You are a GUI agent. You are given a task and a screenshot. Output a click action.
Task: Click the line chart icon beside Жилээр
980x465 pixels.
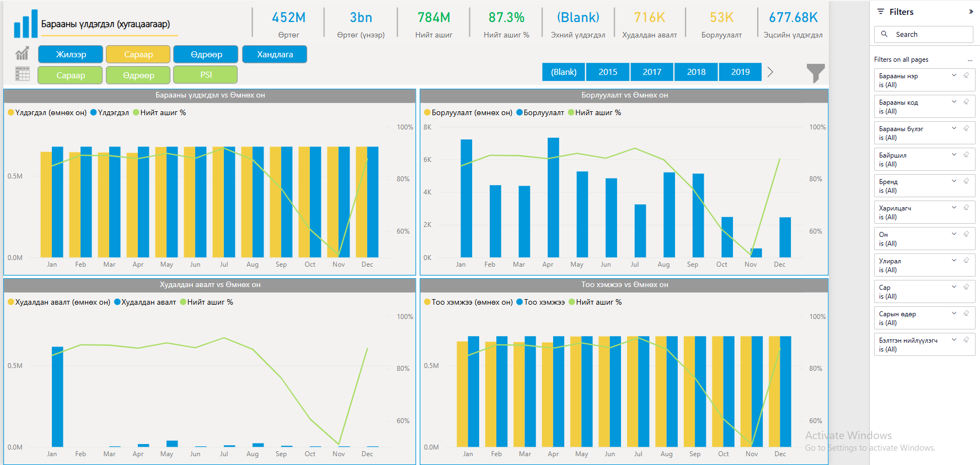pyautogui.click(x=22, y=53)
